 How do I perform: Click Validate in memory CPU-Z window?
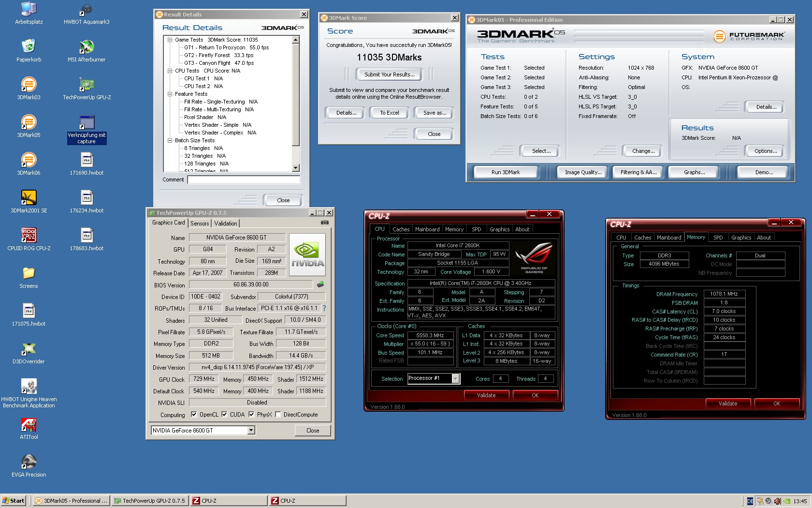[727, 403]
